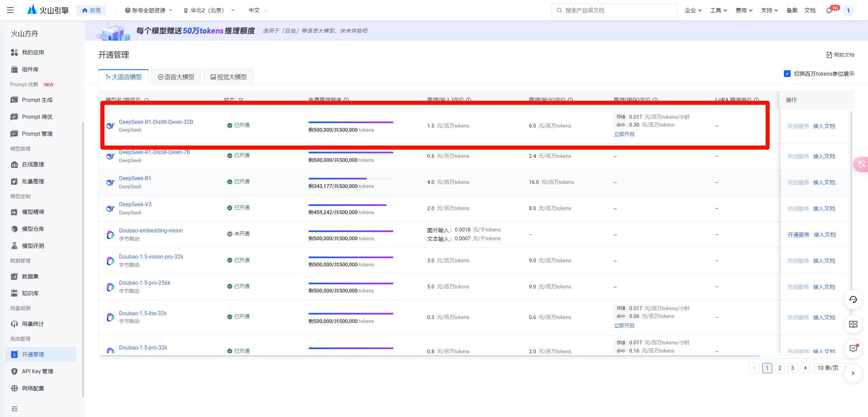
Task: Open the notification bell icon
Action: point(829,10)
